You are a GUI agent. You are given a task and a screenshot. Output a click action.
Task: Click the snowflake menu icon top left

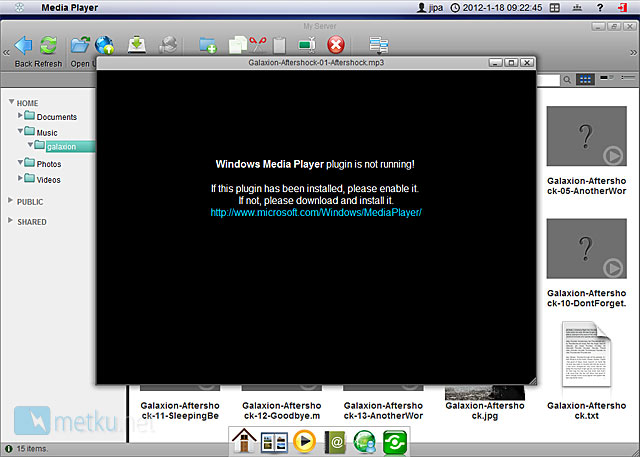pyautogui.click(x=19, y=7)
